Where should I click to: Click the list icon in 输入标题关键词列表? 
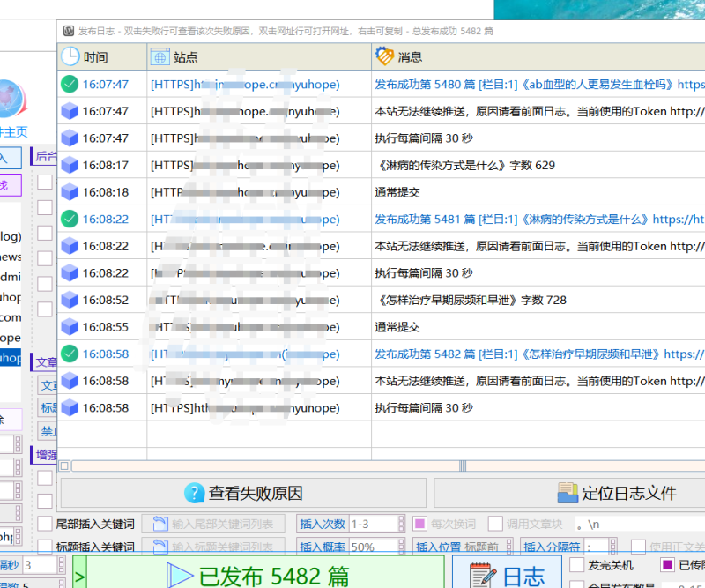point(160,547)
